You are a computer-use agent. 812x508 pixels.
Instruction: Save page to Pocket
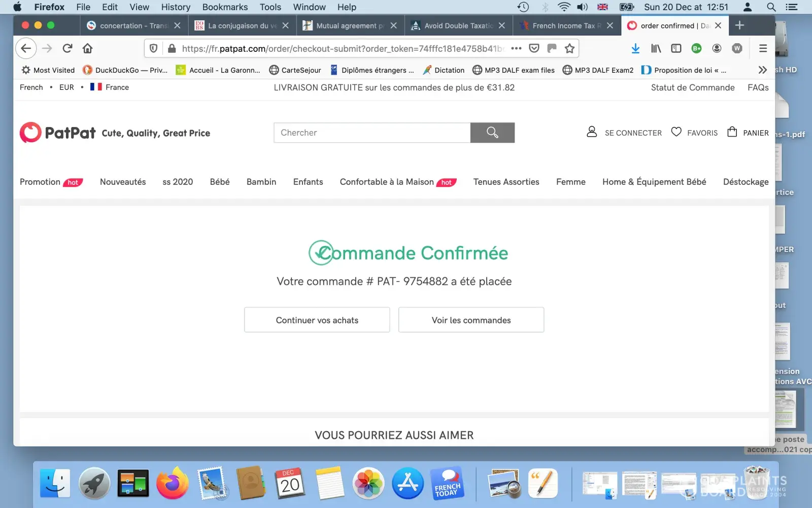point(534,48)
